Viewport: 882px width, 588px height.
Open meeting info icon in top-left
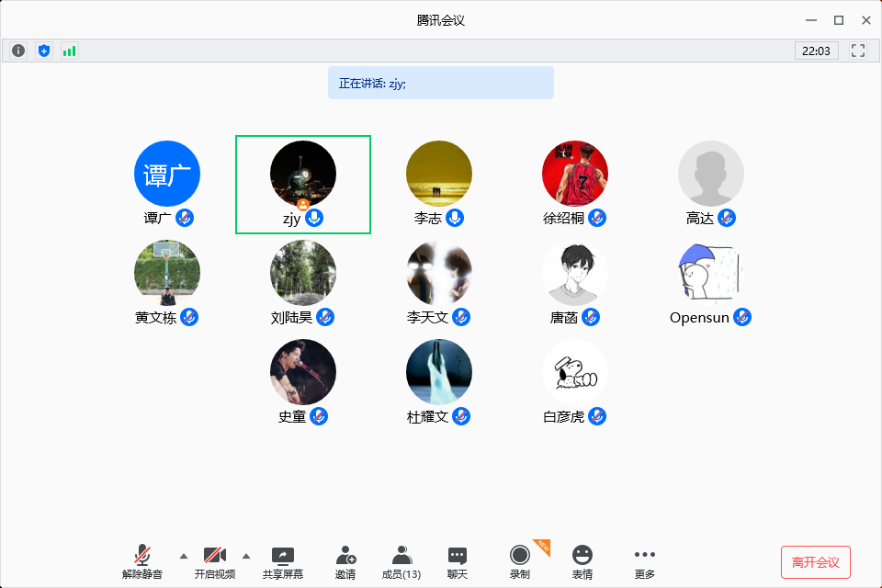18,51
